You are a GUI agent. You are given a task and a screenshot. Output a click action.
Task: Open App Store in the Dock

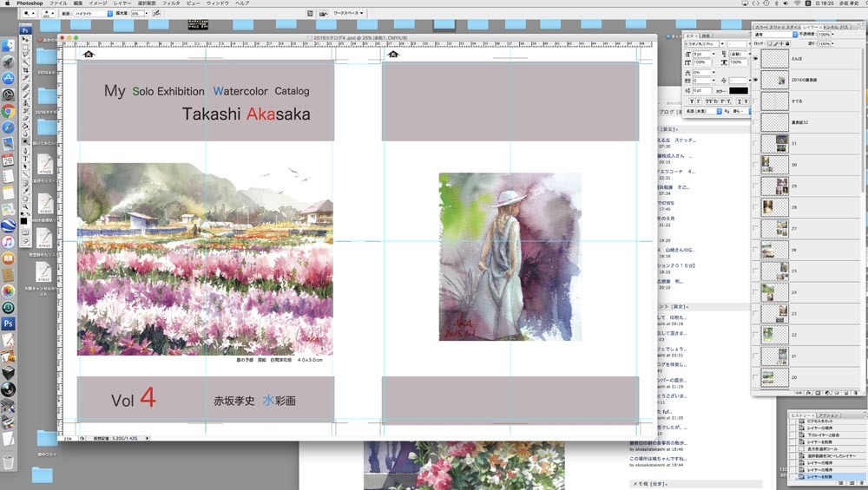pyautogui.click(x=9, y=79)
